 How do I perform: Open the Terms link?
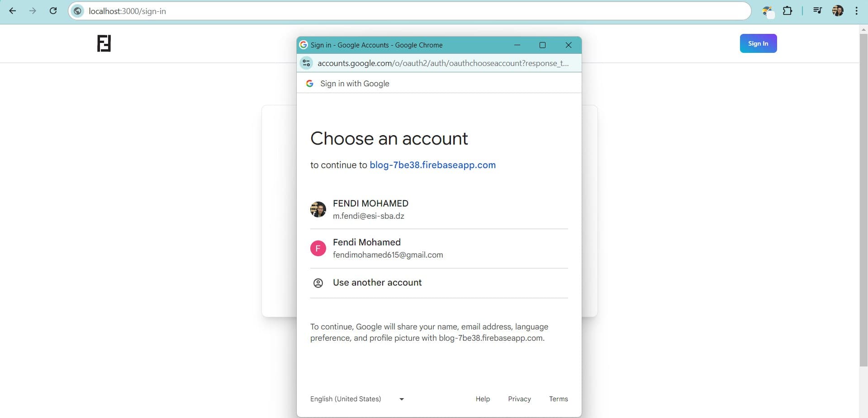tap(558, 399)
